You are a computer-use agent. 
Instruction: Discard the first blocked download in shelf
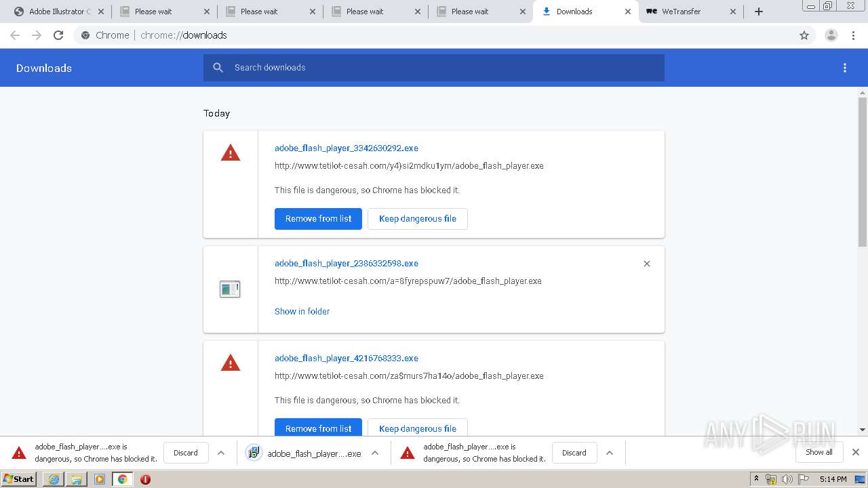click(x=186, y=453)
